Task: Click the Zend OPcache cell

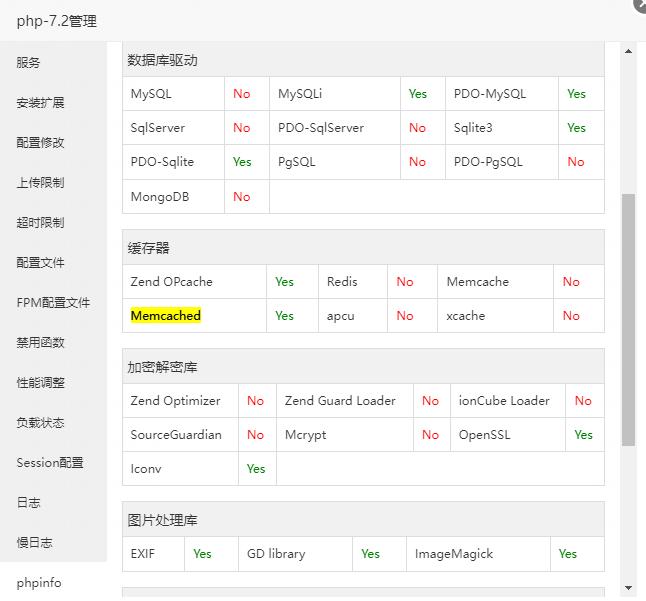Action: (x=172, y=282)
